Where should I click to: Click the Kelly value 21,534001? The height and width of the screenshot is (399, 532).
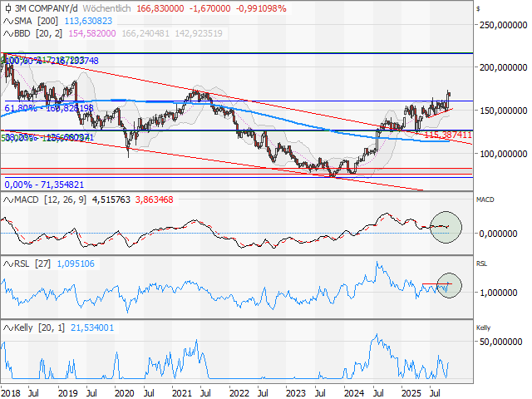(92, 328)
